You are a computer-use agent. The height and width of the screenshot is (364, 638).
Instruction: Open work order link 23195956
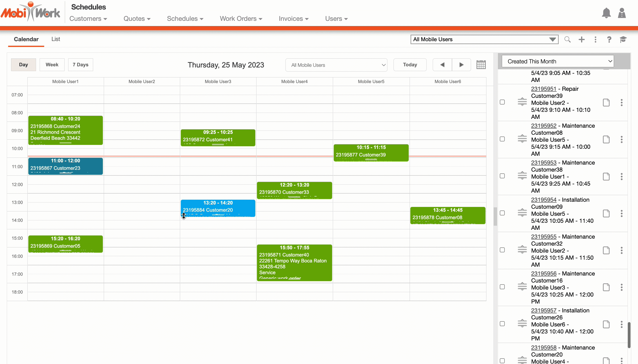544,273
